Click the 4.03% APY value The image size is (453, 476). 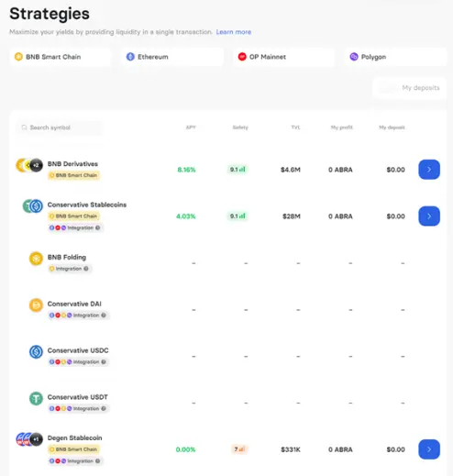pyautogui.click(x=186, y=216)
